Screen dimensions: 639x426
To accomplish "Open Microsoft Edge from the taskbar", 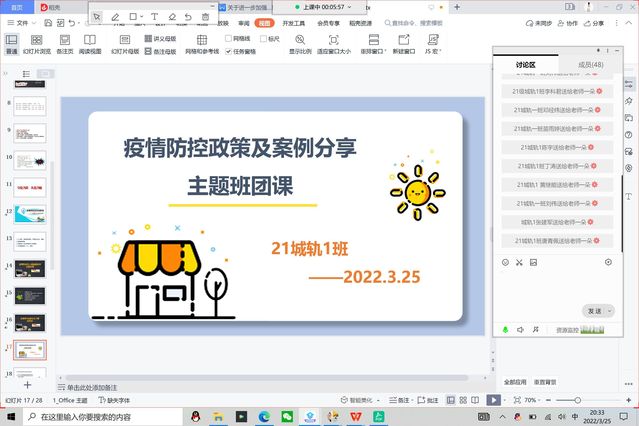I will pos(264,416).
